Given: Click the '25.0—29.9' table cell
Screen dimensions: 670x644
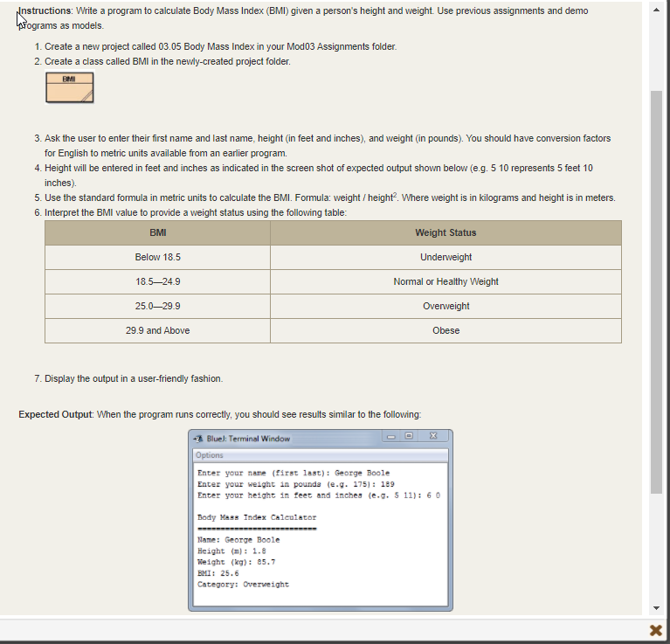Looking at the screenshot, I should coord(157,306).
